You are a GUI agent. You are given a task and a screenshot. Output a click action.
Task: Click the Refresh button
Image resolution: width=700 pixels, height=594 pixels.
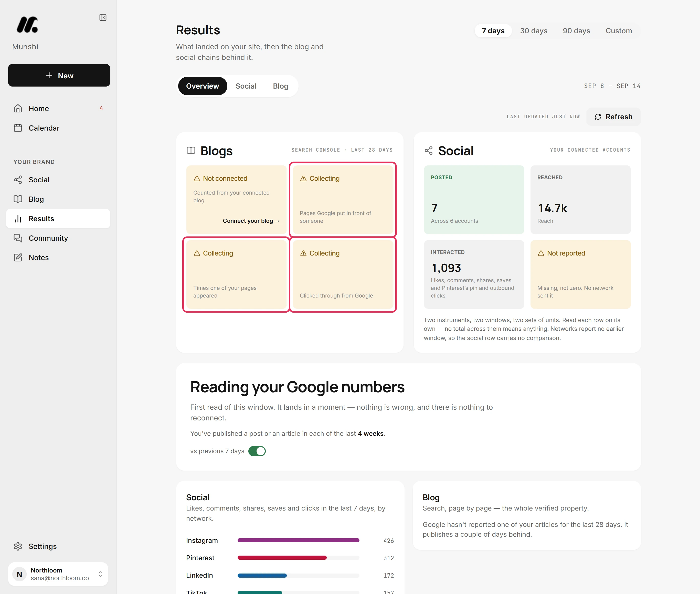(613, 117)
